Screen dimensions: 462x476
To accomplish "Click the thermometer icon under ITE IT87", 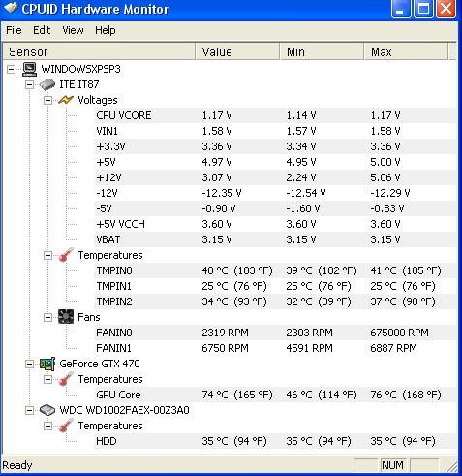I will tap(66, 255).
